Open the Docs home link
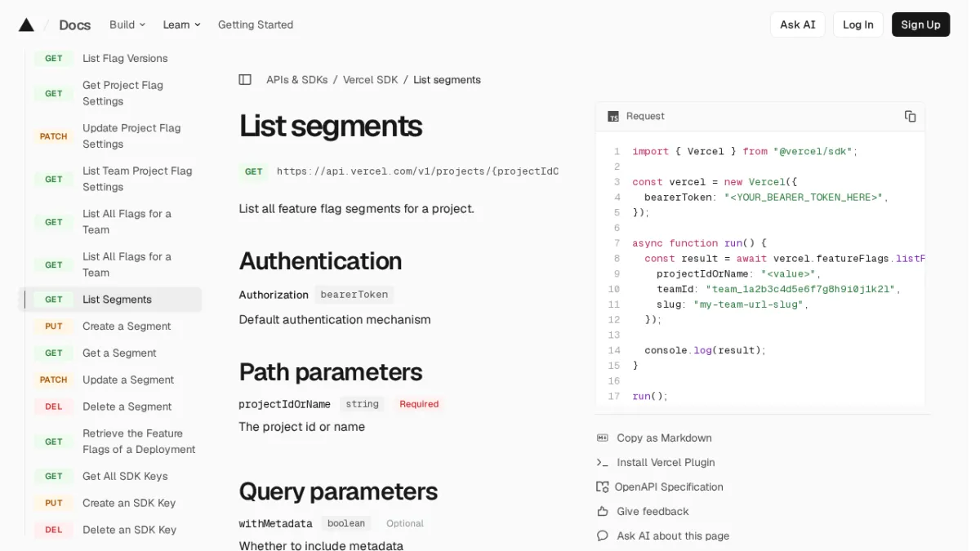This screenshot has width=980, height=551. pos(74,24)
